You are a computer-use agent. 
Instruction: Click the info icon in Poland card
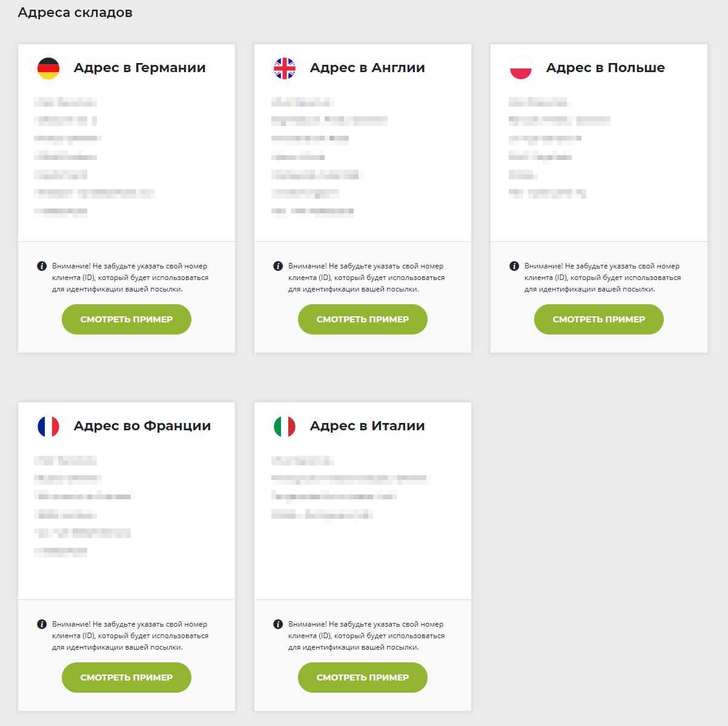514,266
